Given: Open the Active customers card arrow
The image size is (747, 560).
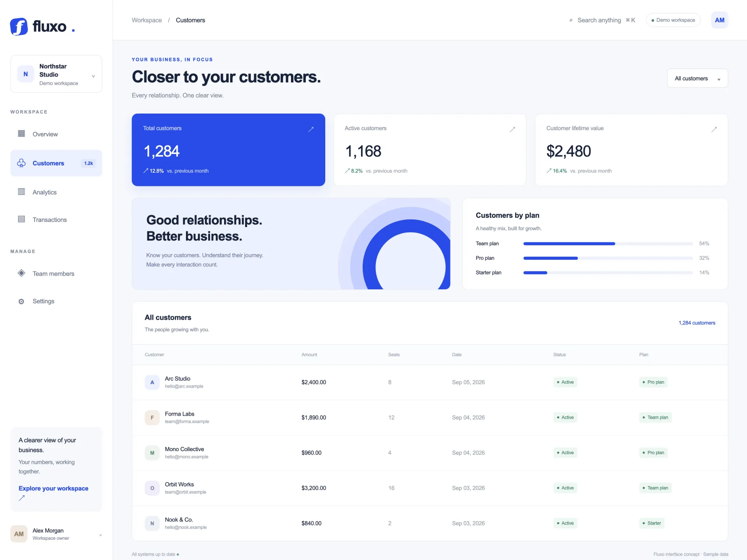Looking at the screenshot, I should pyautogui.click(x=512, y=129).
